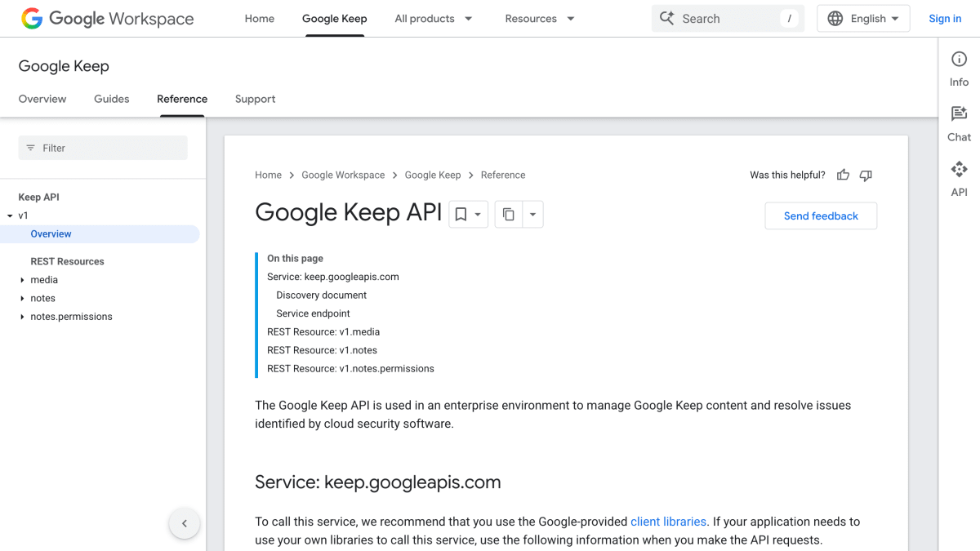Jump to Service: keep.googleapis.com in page contents

(x=333, y=277)
